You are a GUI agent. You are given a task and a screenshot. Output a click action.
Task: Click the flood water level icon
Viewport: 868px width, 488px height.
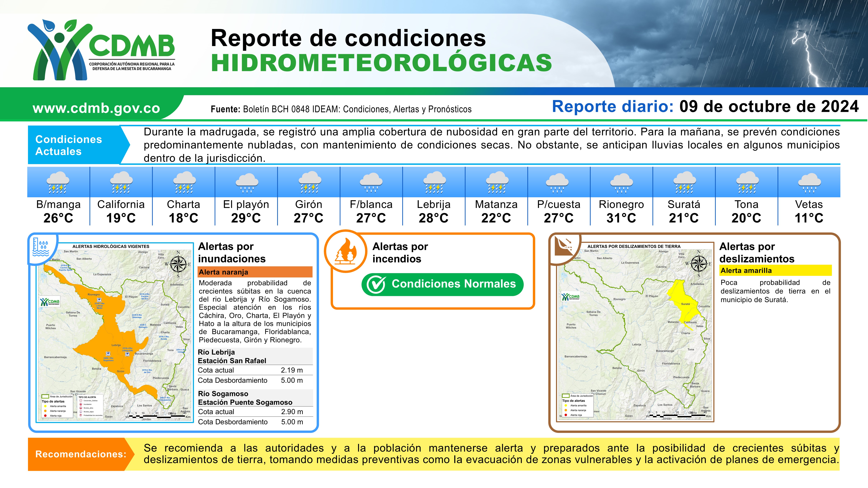click(x=41, y=247)
